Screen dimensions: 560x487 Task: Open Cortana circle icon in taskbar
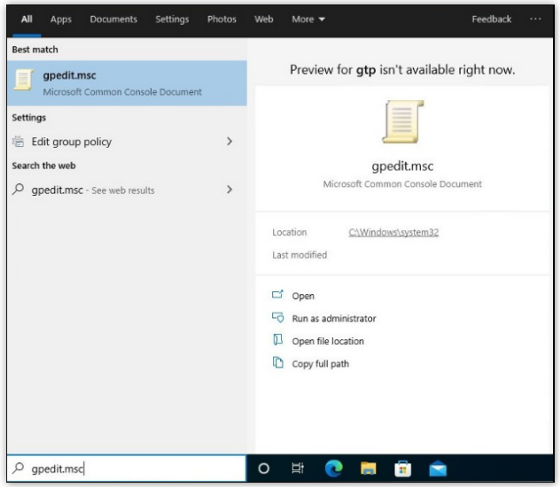click(264, 468)
